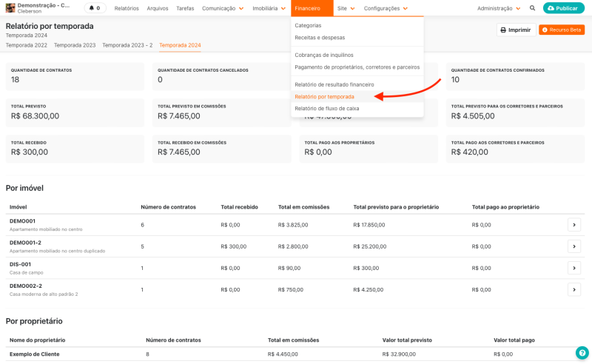The image size is (592, 364).
Task: Click the help question mark icon
Action: tap(582, 353)
